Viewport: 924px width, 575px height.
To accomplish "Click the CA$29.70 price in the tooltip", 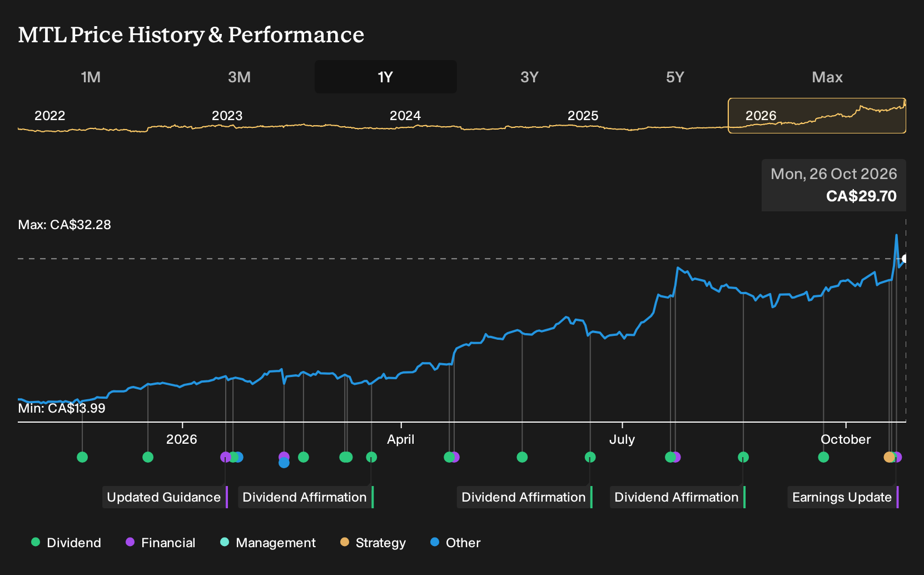I will tap(861, 196).
